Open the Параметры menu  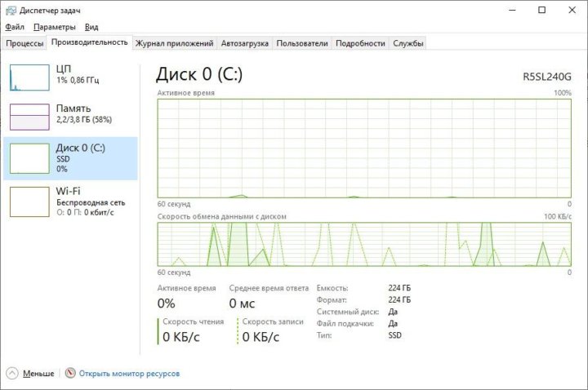pyautogui.click(x=54, y=27)
